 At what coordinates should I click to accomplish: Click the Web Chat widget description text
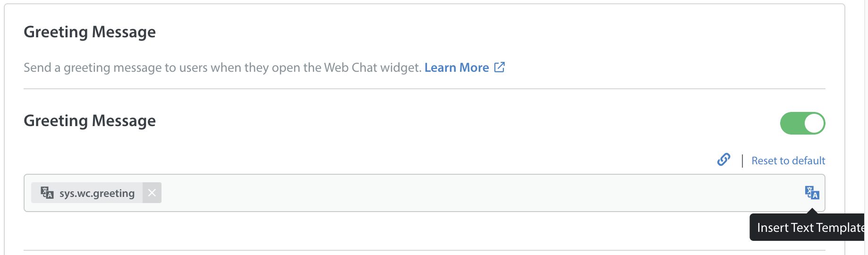click(x=222, y=68)
